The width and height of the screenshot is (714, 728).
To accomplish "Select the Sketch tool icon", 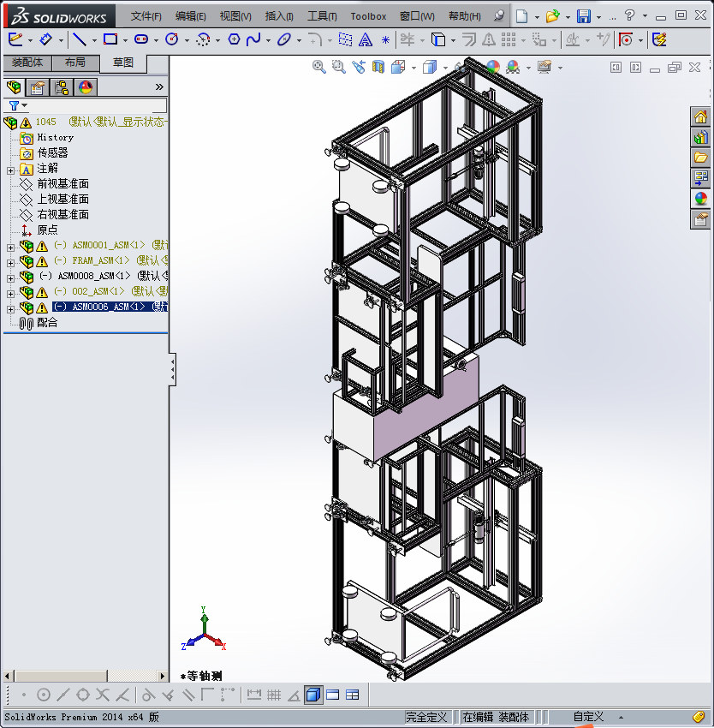I will pyautogui.click(x=15, y=39).
